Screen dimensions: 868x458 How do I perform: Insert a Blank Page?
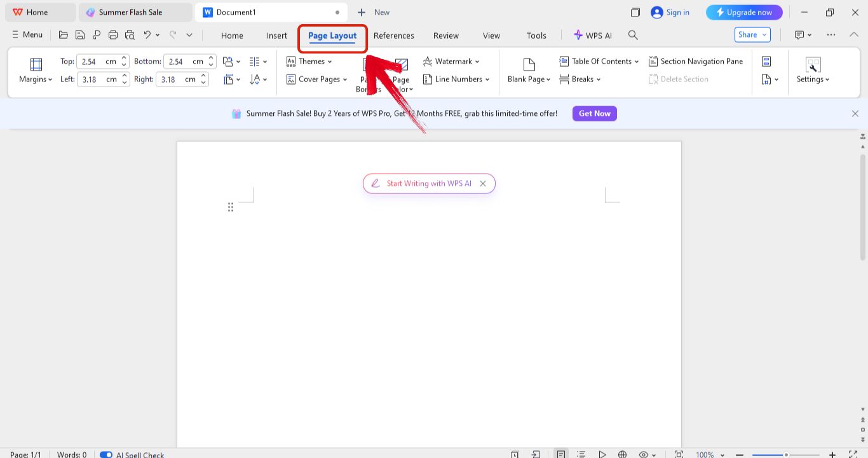tap(527, 70)
